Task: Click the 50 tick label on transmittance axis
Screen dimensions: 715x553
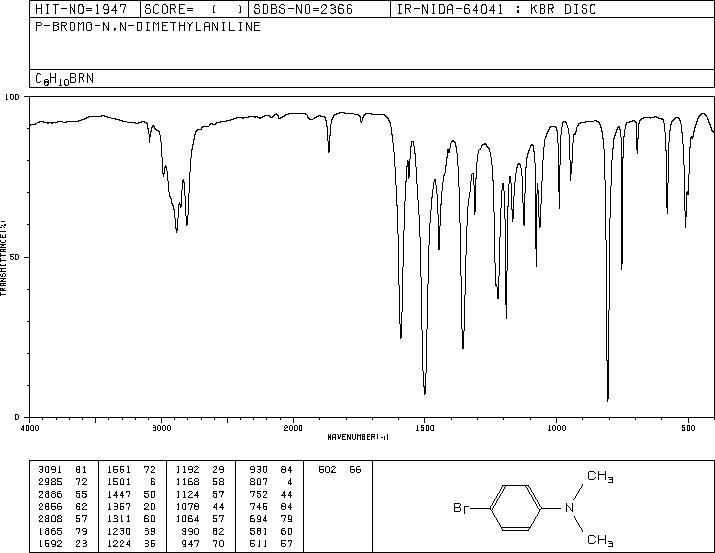Action: click(x=15, y=257)
